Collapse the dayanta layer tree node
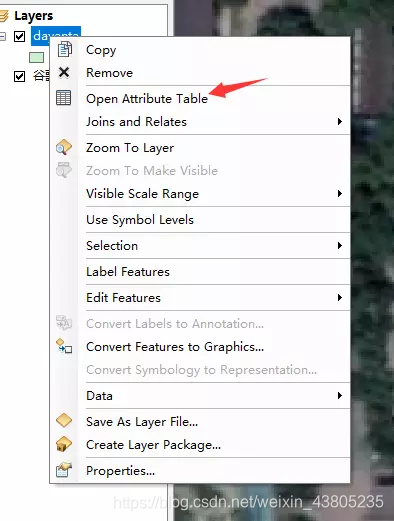Image resolution: width=394 pixels, height=521 pixels. (x=3, y=36)
